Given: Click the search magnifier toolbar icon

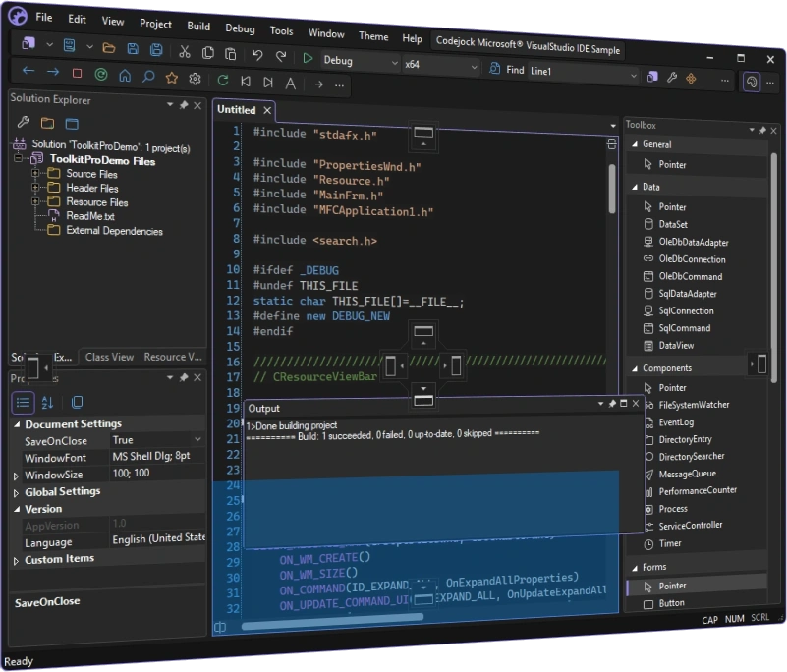Looking at the screenshot, I should coord(148,77).
